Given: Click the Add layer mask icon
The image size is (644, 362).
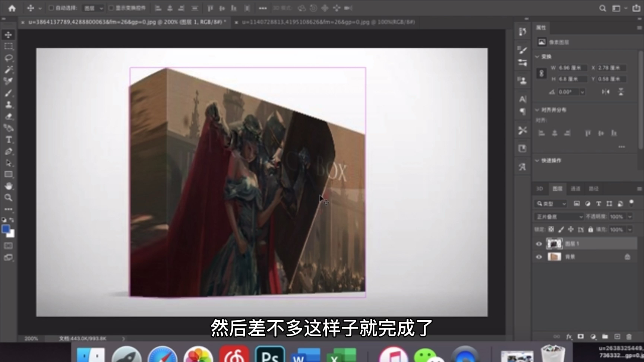Looking at the screenshot, I should [581, 337].
